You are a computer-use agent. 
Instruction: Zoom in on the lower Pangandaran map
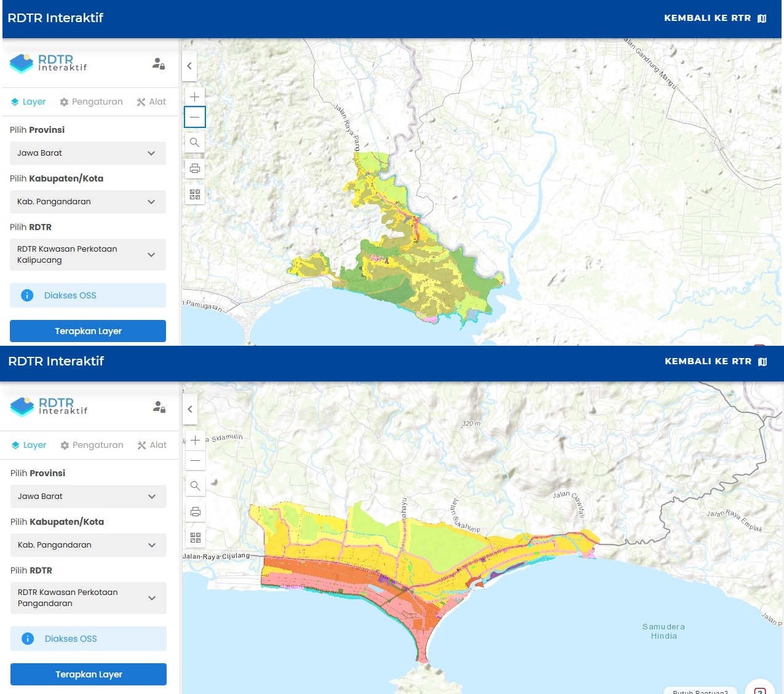click(195, 440)
